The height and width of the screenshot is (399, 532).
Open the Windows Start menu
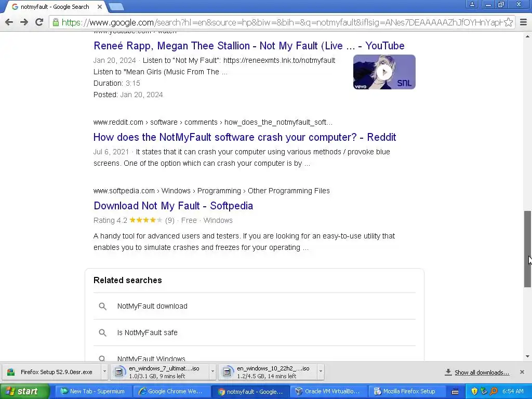(x=25, y=391)
